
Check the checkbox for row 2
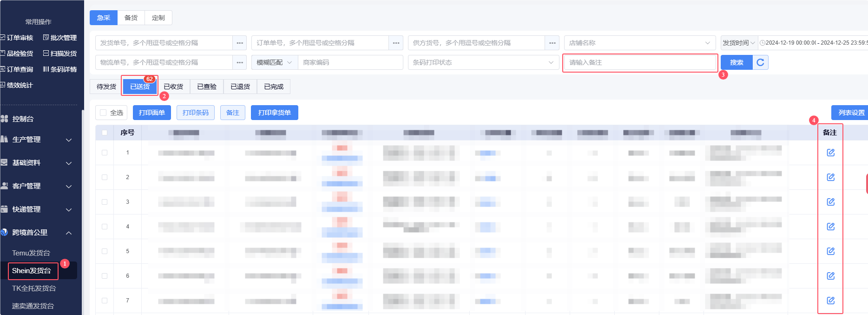click(x=105, y=177)
